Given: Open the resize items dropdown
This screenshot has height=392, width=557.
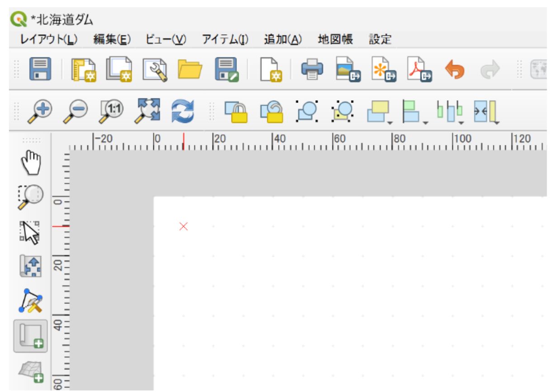Looking at the screenshot, I should click(x=486, y=112).
